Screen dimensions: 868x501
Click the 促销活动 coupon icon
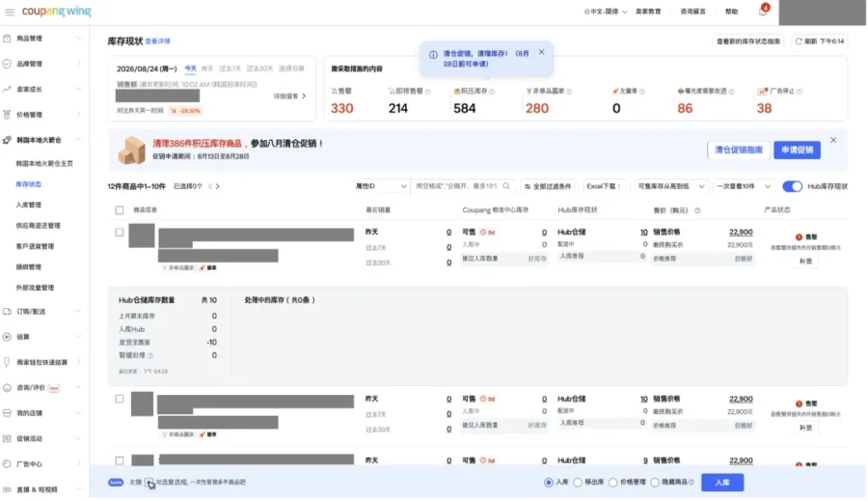pyautogui.click(x=7, y=439)
